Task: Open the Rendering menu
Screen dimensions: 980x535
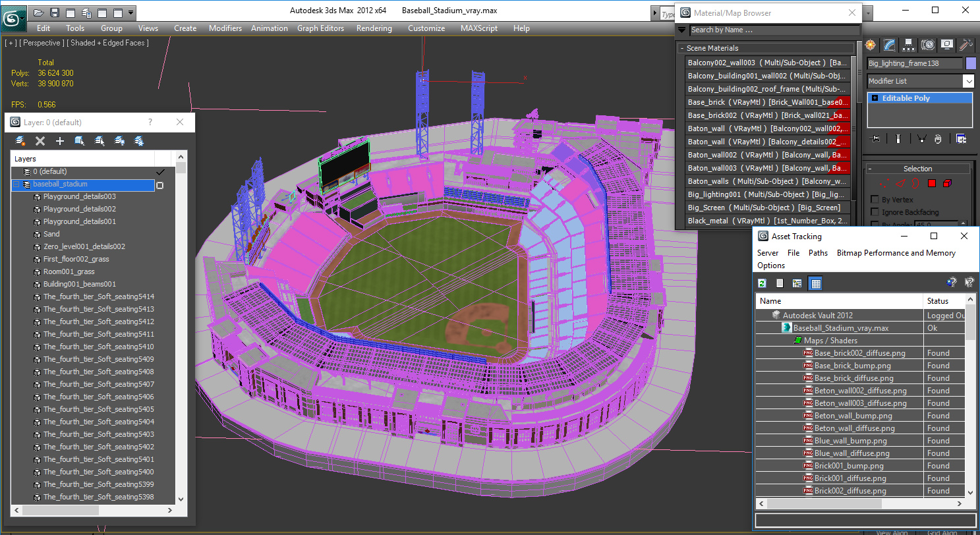Action: pos(374,28)
